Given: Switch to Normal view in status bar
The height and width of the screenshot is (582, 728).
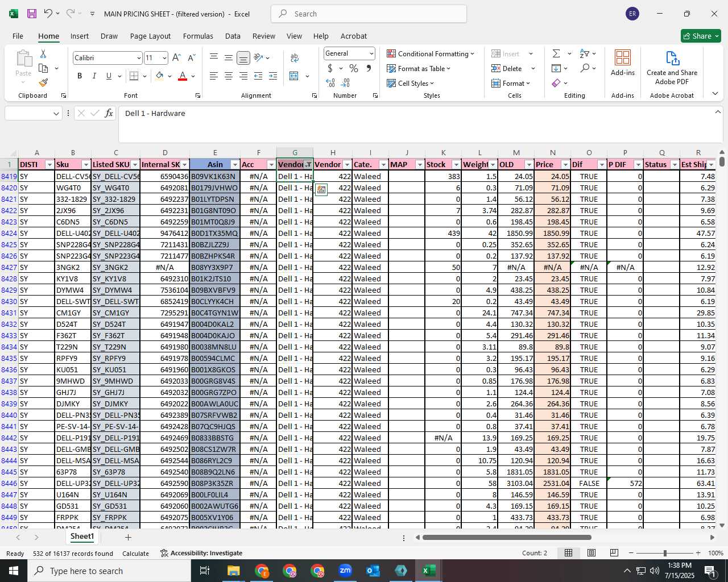Looking at the screenshot, I should pos(568,553).
